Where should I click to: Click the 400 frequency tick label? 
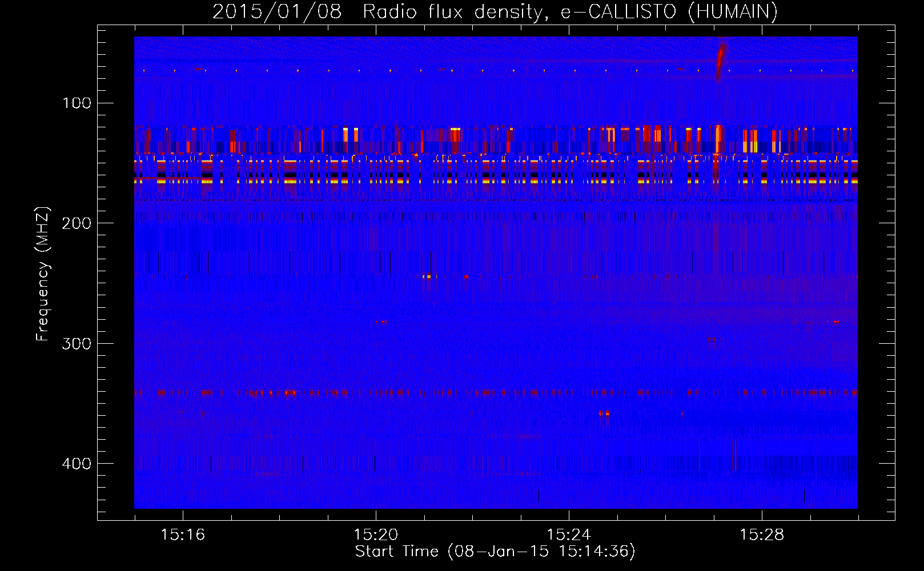[77, 463]
